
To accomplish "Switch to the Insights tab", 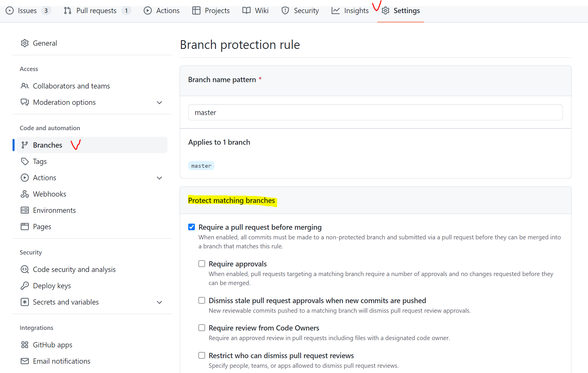I will 350,11.
